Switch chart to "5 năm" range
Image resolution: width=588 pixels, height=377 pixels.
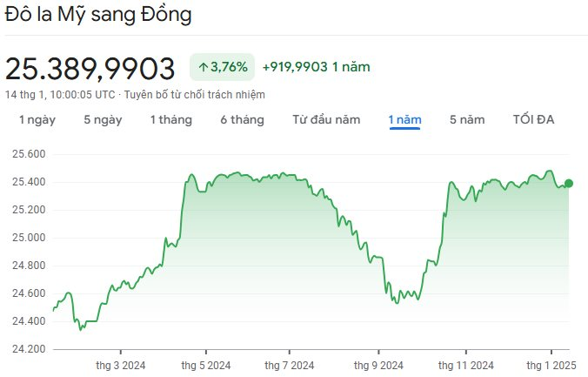(x=467, y=120)
